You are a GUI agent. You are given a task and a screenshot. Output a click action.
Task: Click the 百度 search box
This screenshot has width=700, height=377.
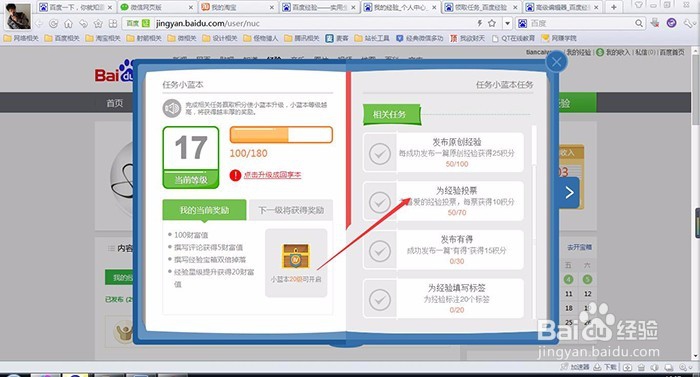tap(580, 23)
